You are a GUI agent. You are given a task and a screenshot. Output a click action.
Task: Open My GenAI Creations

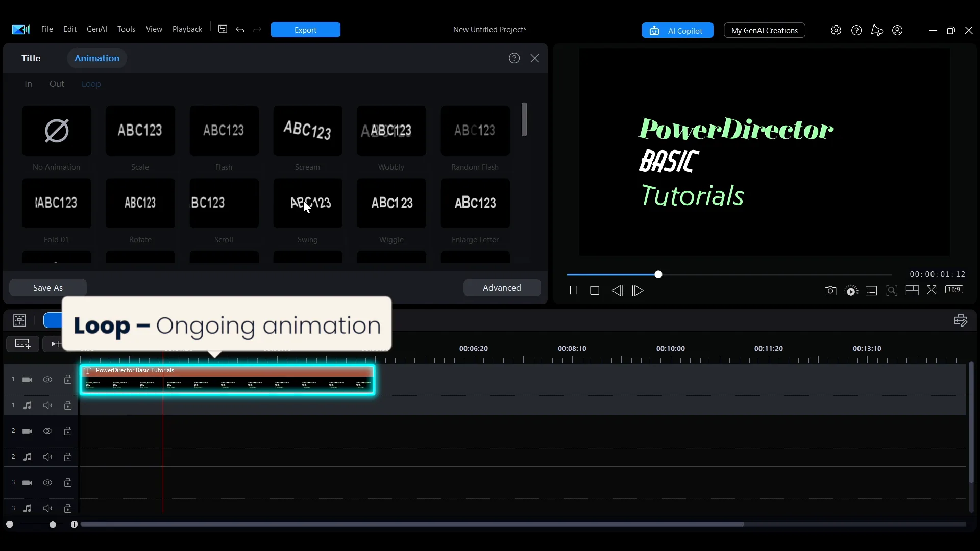point(764,31)
